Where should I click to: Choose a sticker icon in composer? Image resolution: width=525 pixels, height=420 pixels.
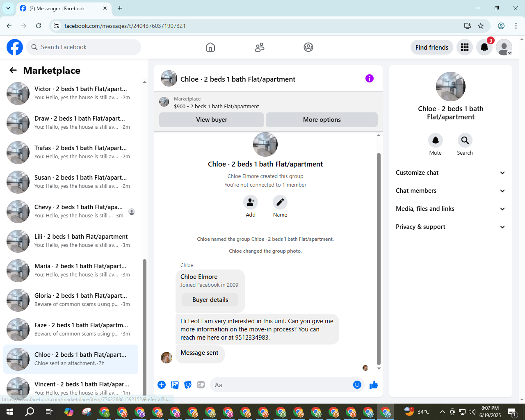[x=188, y=385]
